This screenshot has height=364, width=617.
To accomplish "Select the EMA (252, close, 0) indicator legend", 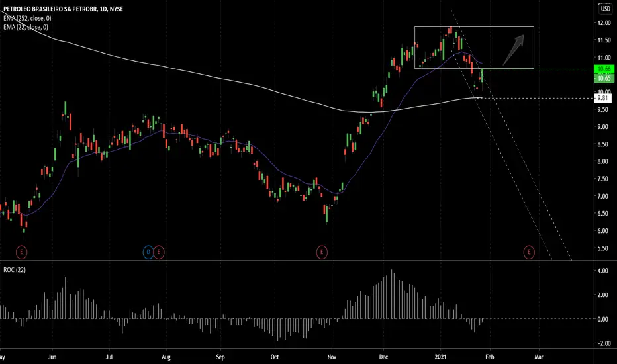I will click(x=27, y=18).
